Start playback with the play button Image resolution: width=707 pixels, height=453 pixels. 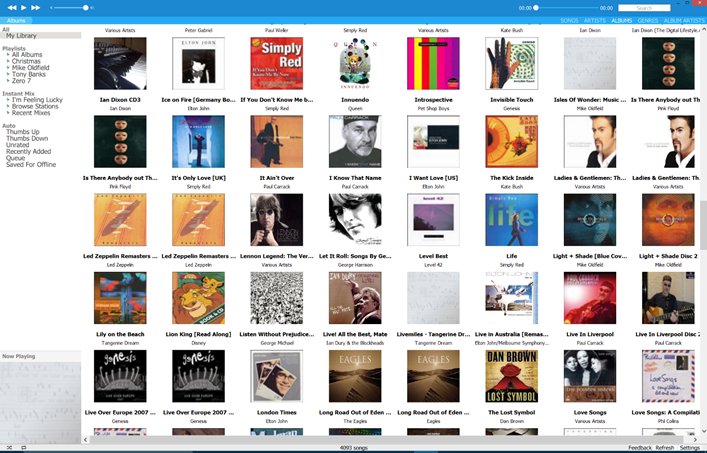(23, 8)
